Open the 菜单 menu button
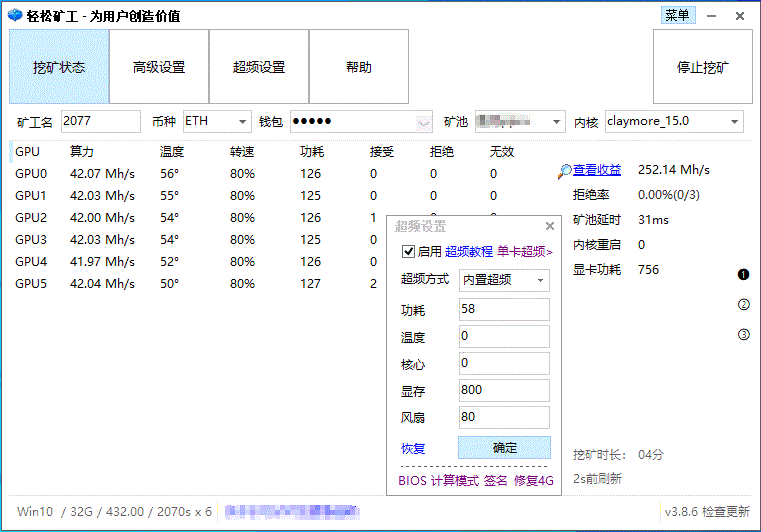 click(678, 15)
